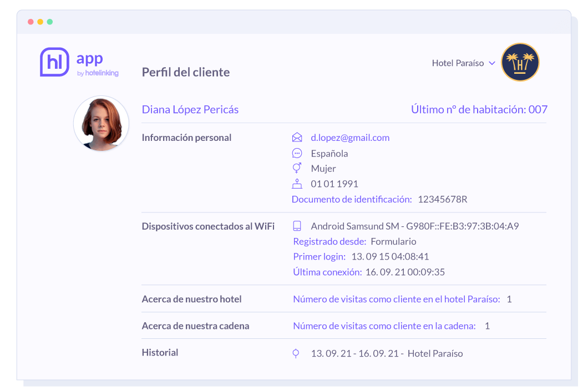The image size is (588, 391).
Task: Click the gender value Mujer
Action: pos(323,169)
